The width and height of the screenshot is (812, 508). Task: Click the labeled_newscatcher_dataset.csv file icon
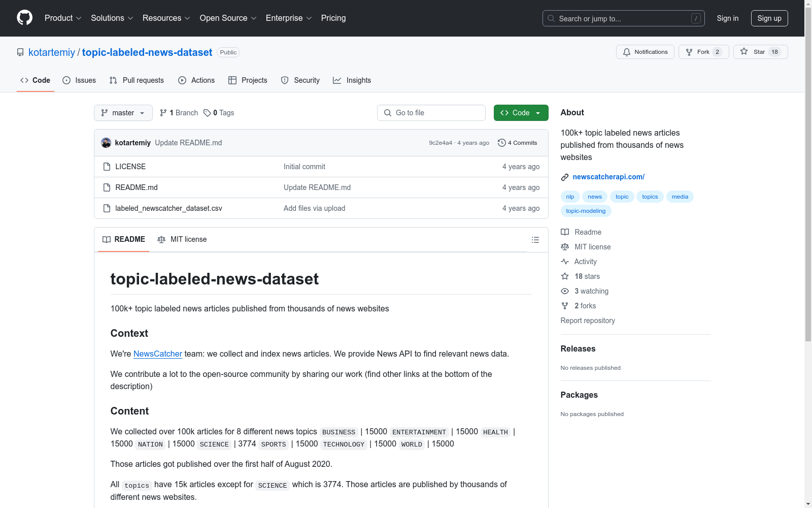click(x=107, y=208)
